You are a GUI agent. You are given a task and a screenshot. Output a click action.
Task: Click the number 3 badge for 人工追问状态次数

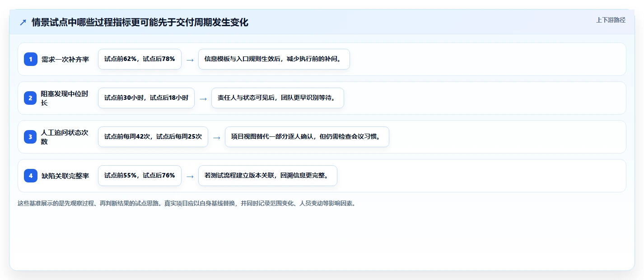click(x=31, y=137)
